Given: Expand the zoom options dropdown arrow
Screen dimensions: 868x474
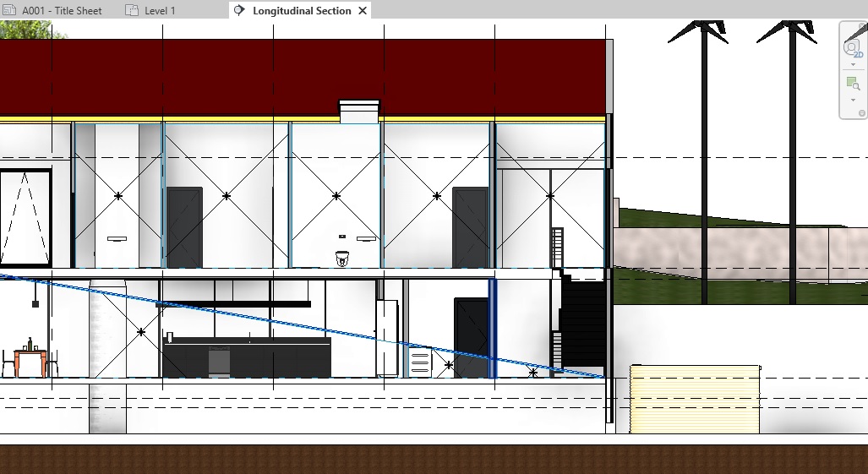Looking at the screenshot, I should click(x=853, y=100).
